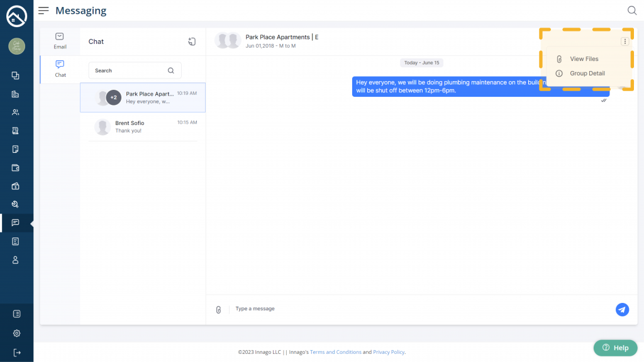Screen dimensions: 644x362
Task: Open the new chat compose icon
Action: 192,41
